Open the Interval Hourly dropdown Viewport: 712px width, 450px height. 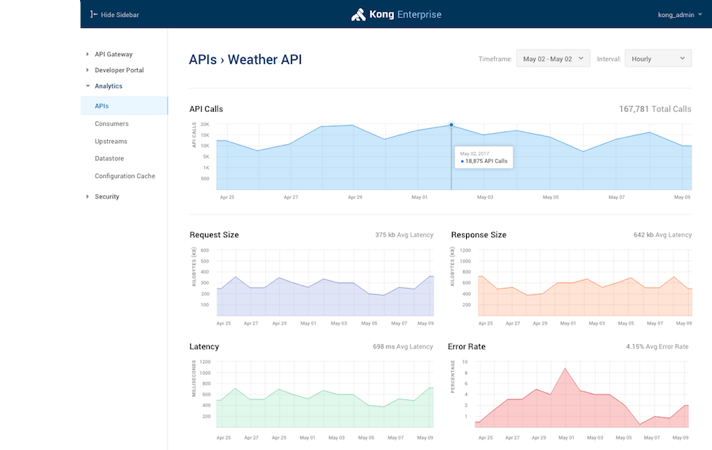pos(657,59)
